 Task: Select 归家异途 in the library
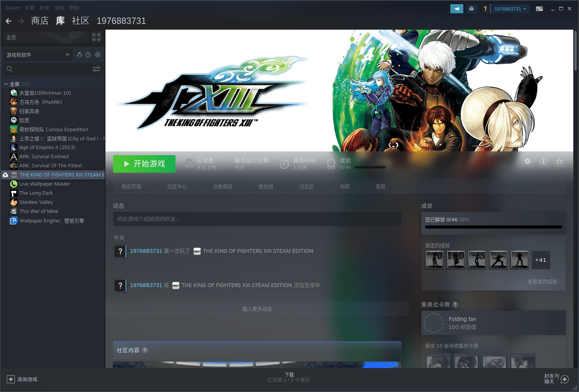tap(29, 111)
